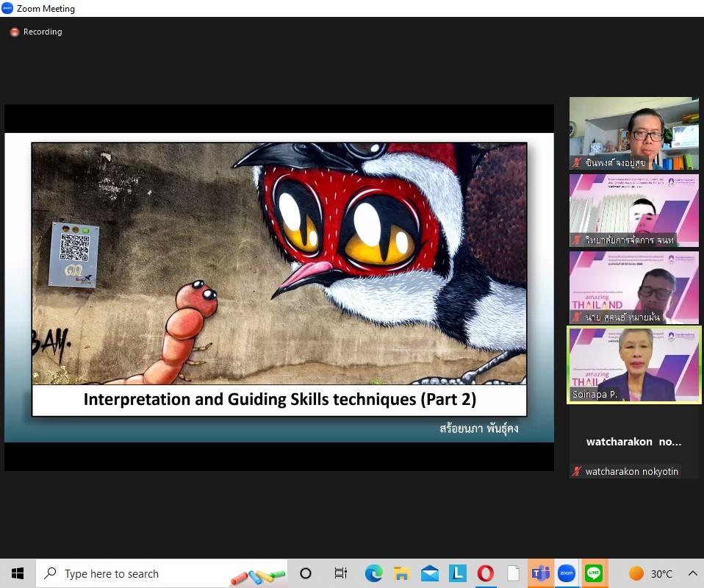
Task: Open File Explorer from taskbar
Action: point(401,573)
